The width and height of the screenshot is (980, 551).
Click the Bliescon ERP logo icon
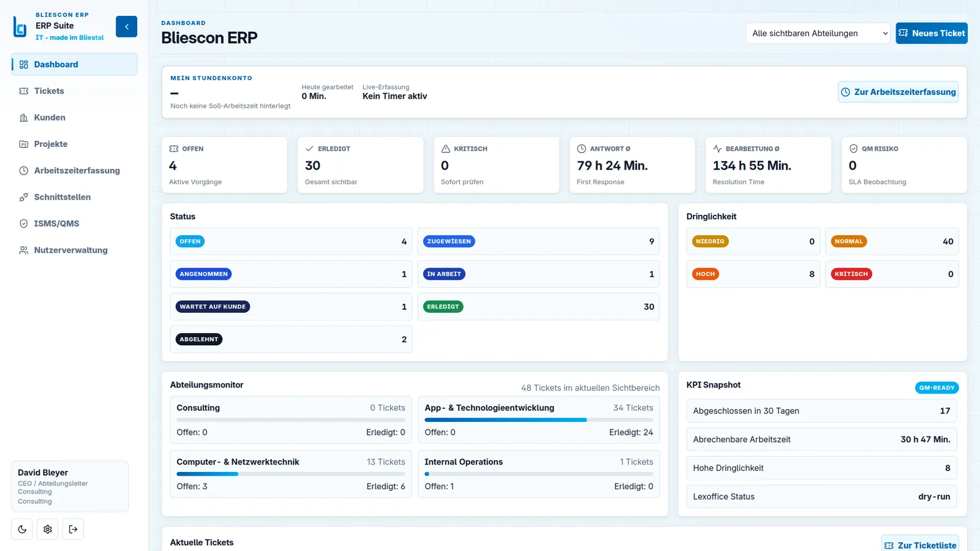click(20, 27)
